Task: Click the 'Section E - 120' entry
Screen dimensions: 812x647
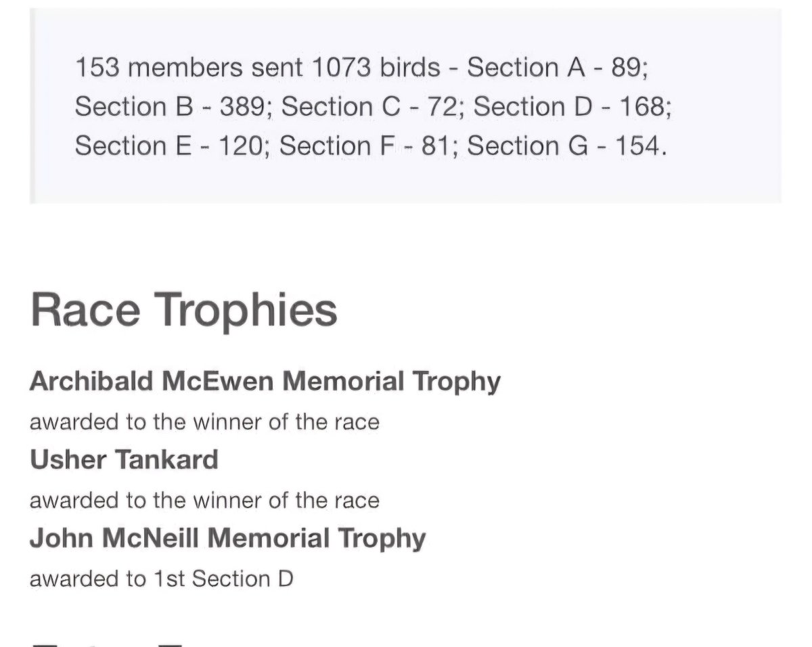Action: click(x=168, y=146)
